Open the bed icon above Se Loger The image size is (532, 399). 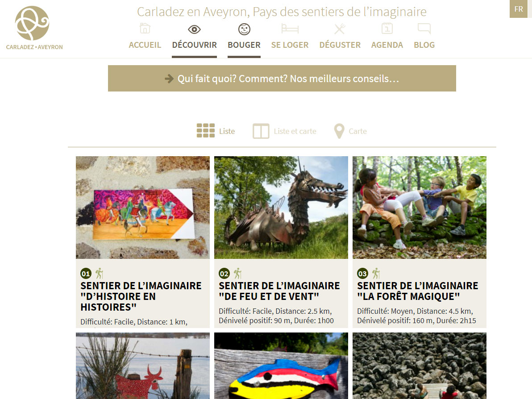click(x=290, y=29)
